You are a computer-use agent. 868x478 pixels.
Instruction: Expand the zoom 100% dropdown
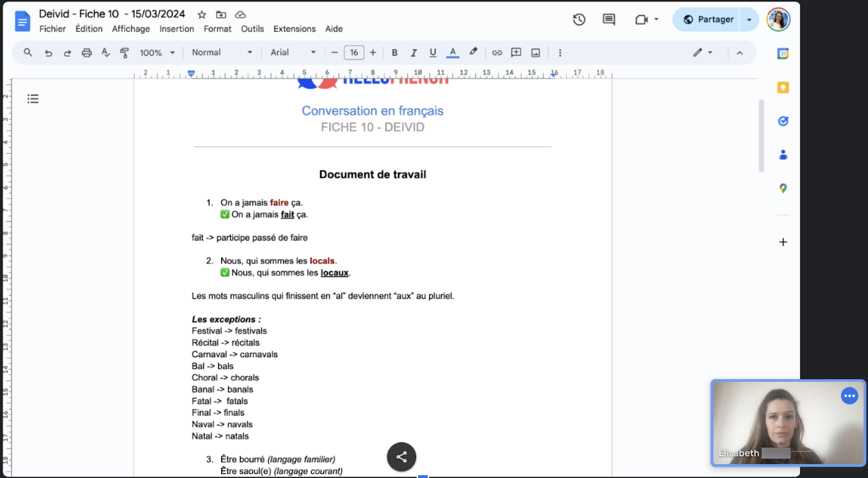158,52
